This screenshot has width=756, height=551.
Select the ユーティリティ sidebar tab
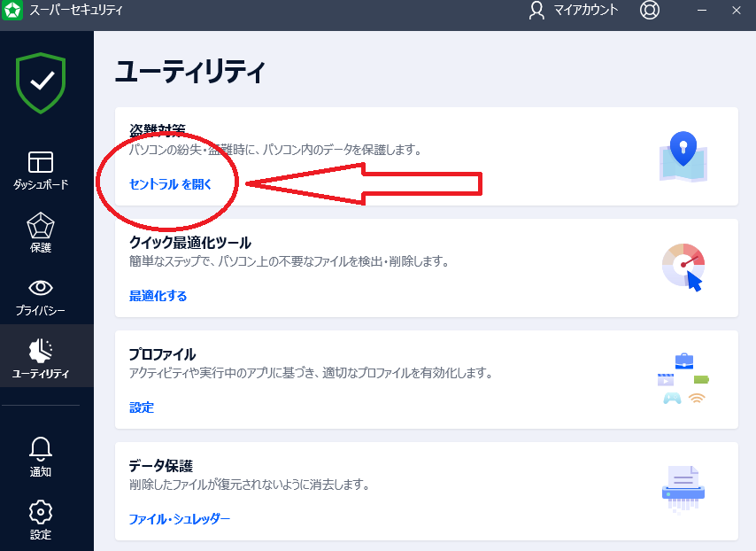(41, 358)
